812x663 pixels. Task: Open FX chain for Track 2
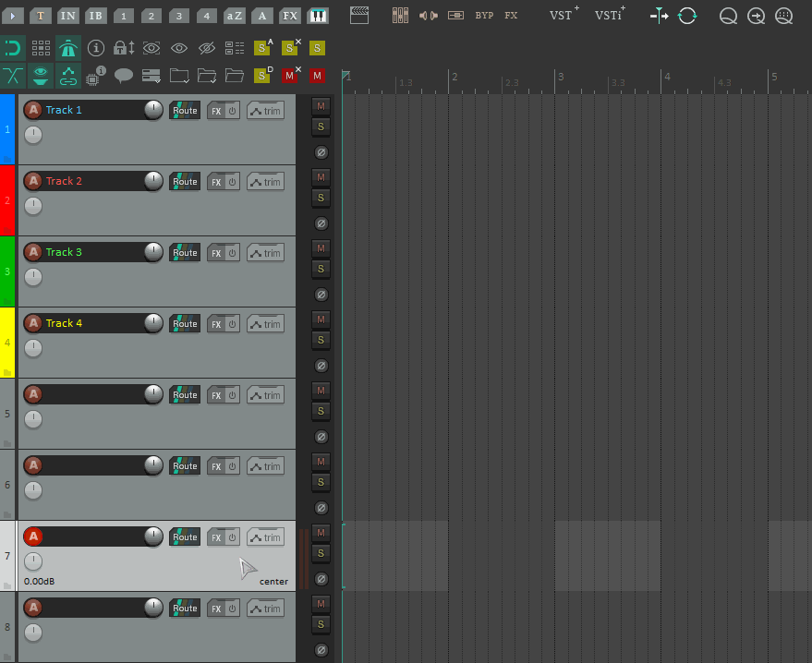click(216, 182)
